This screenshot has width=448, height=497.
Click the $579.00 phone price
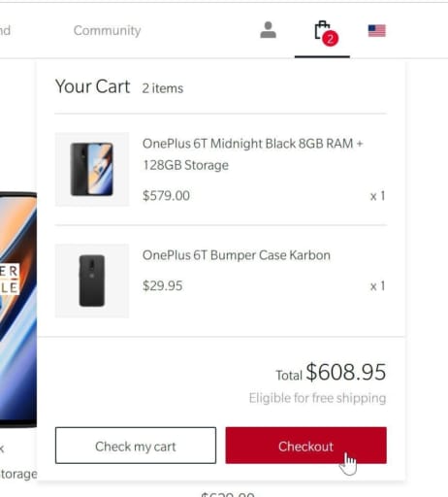[166, 195]
